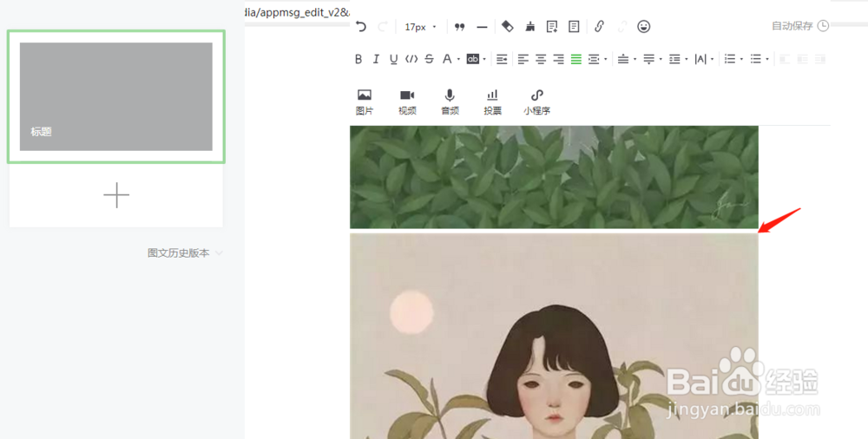
Task: Select the eraser clear-format tool
Action: (507, 26)
